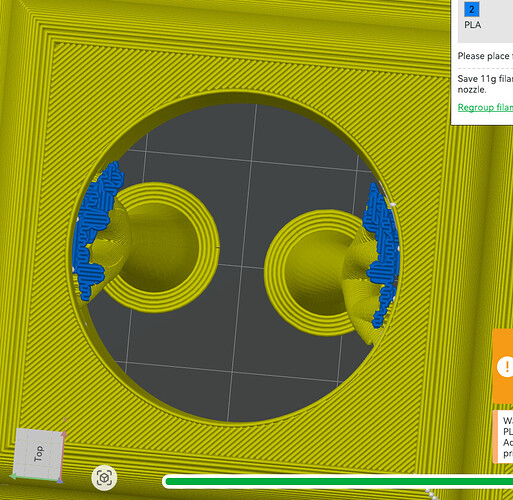Click the Top face of the view cube
The height and width of the screenshot is (500, 513).
pos(38,454)
